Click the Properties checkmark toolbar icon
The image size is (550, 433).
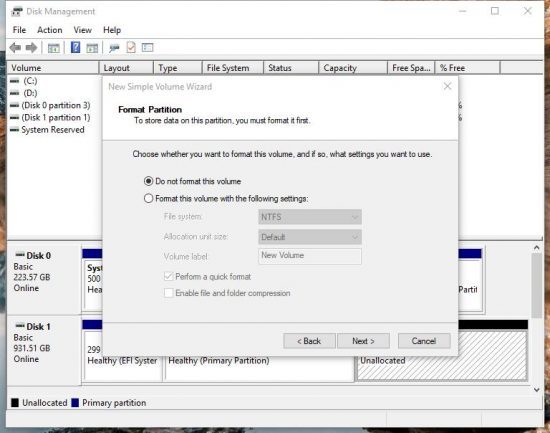pyautogui.click(x=131, y=47)
